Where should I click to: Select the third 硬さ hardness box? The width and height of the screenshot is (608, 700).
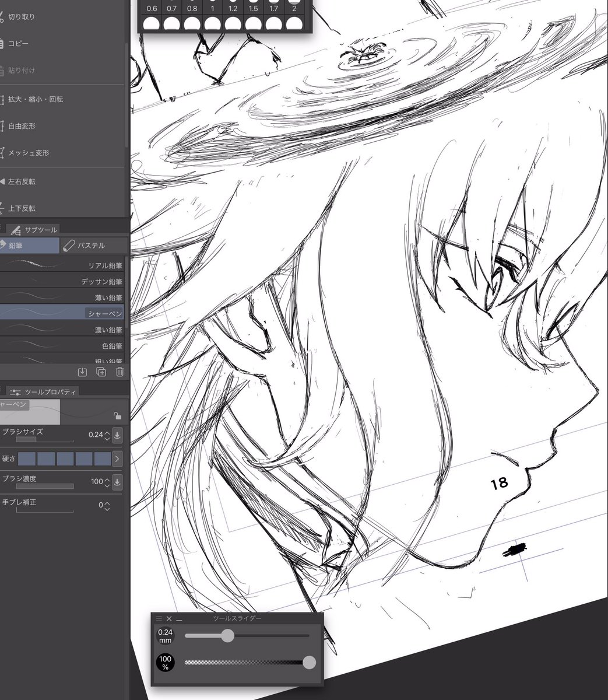click(x=65, y=459)
